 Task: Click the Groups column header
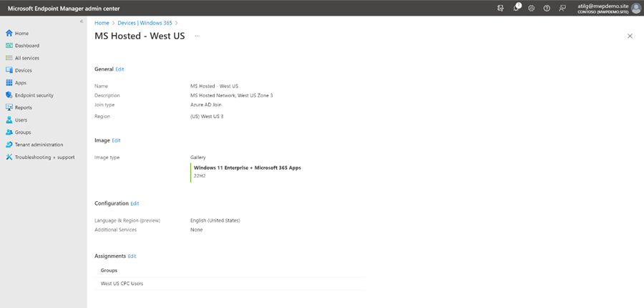coord(109,271)
